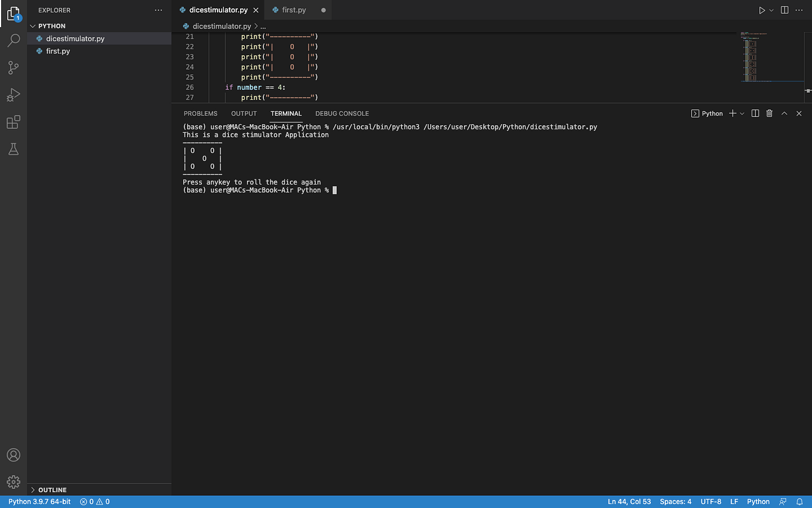Create a new terminal with the plus icon
Image resolution: width=812 pixels, height=508 pixels.
[731, 113]
